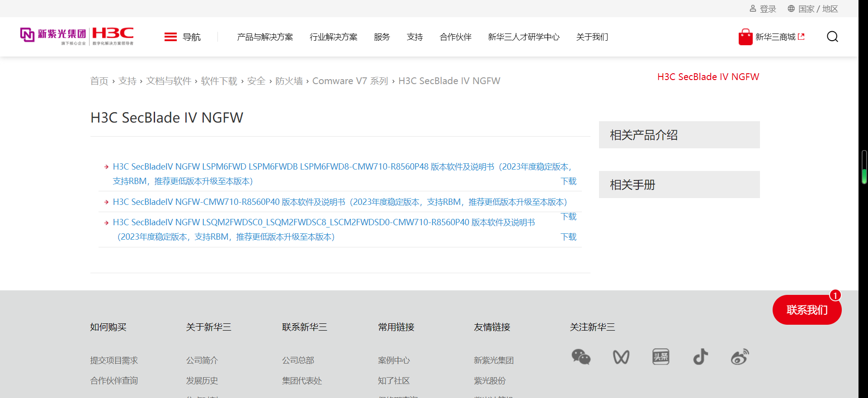Open 行业解决方案 menu

click(334, 37)
